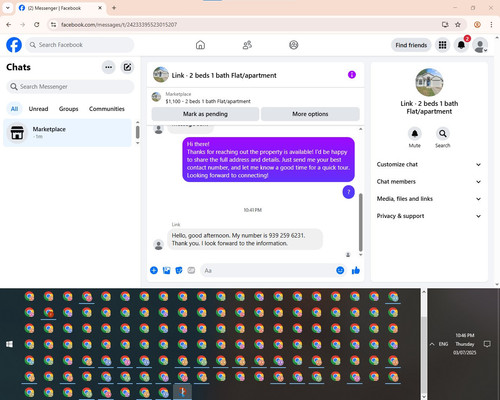Send a thumbs-up like
Screen dimensions: 500x400
[356, 270]
